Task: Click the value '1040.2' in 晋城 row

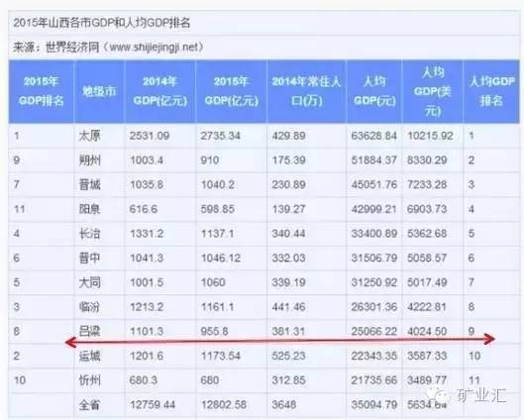Action: click(218, 184)
